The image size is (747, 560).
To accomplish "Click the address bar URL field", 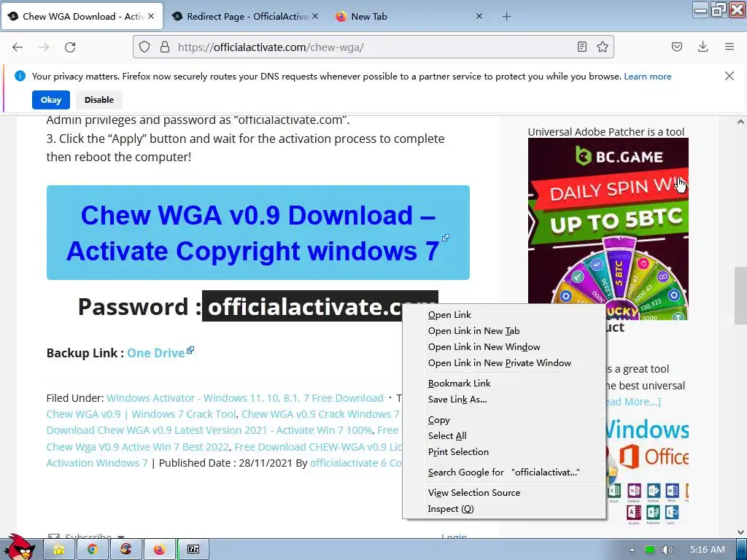I will [371, 47].
